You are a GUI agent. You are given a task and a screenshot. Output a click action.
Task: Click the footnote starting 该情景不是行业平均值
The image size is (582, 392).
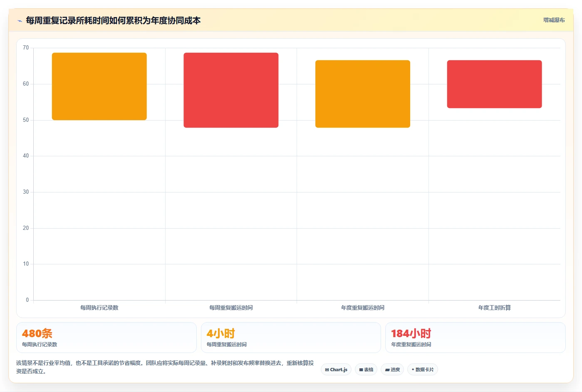tap(165, 367)
